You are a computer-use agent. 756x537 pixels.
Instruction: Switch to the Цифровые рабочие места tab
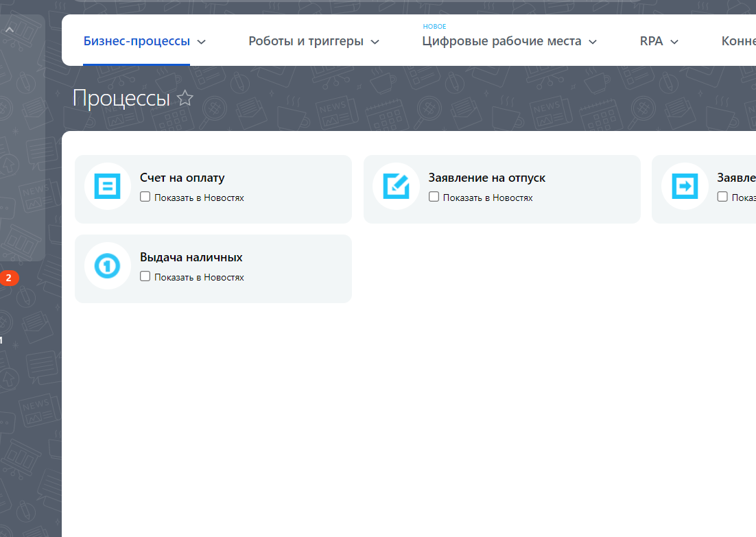point(501,41)
